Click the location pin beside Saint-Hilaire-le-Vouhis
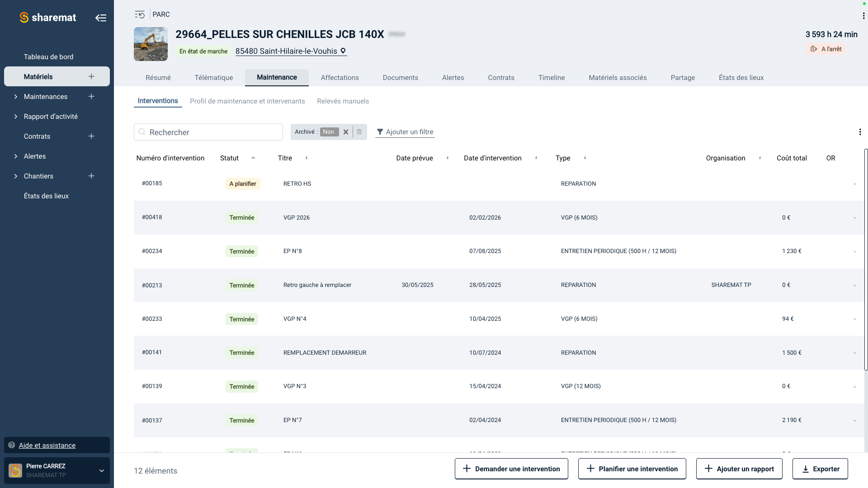 [343, 51]
